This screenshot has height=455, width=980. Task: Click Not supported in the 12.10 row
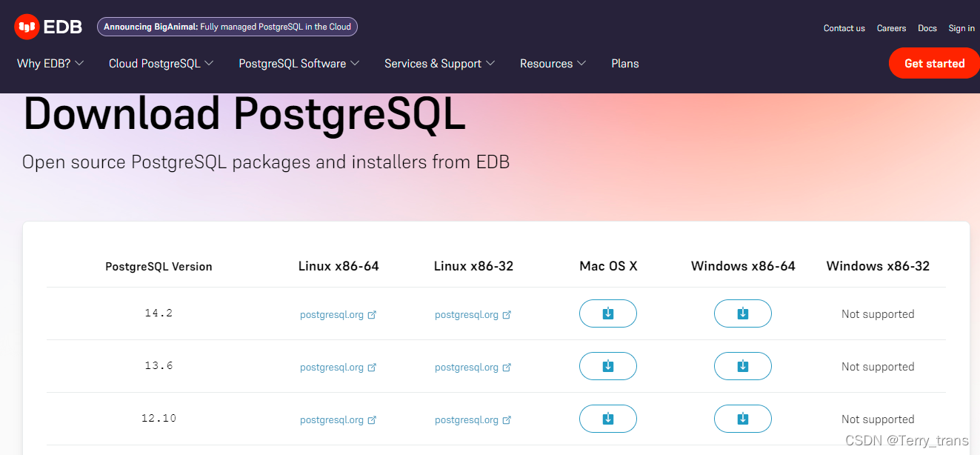coord(878,419)
